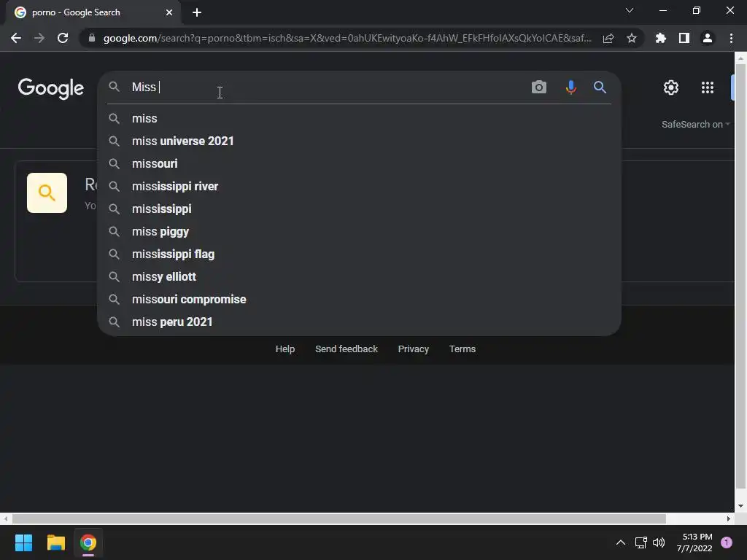Choose suggestion 'miss piggy'

pyautogui.click(x=359, y=231)
